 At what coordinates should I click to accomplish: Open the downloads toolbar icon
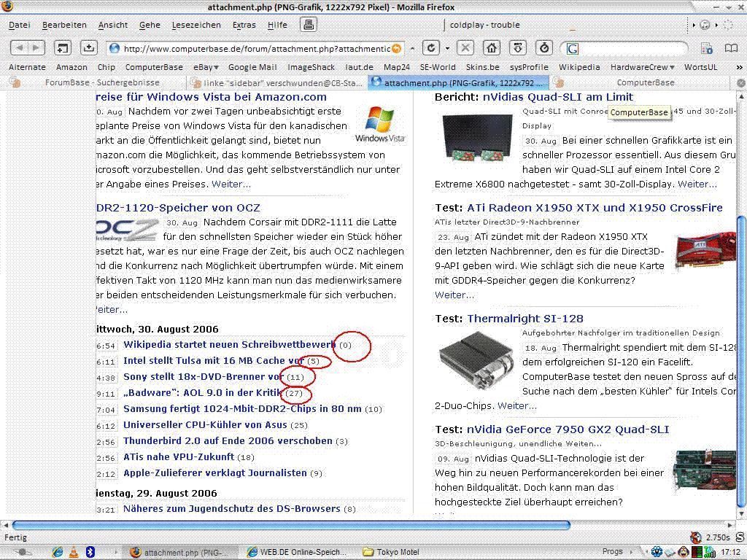pyautogui.click(x=518, y=48)
